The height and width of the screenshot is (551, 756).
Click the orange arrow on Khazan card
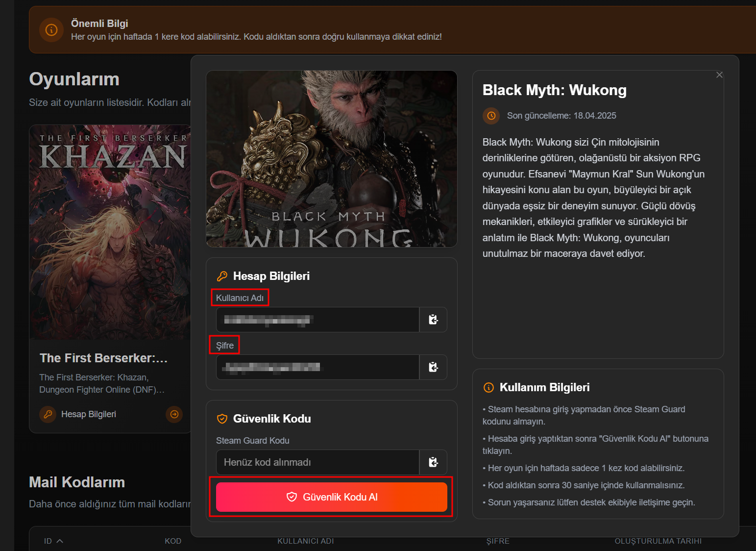[x=174, y=414]
